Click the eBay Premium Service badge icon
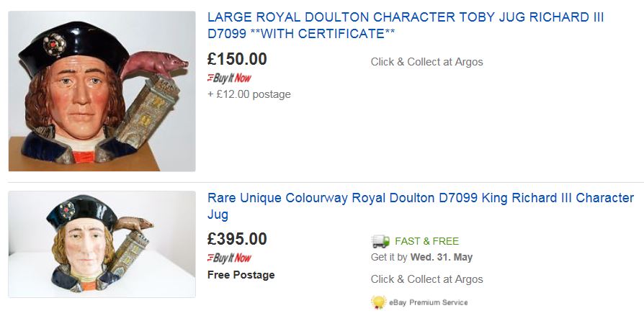Image resolution: width=644 pixels, height=321 pixels. (378, 302)
